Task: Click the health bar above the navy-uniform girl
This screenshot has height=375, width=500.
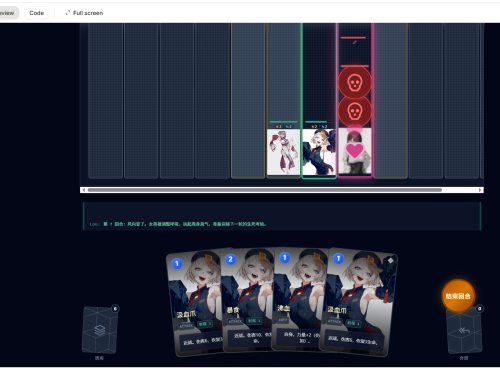Action: [319, 122]
